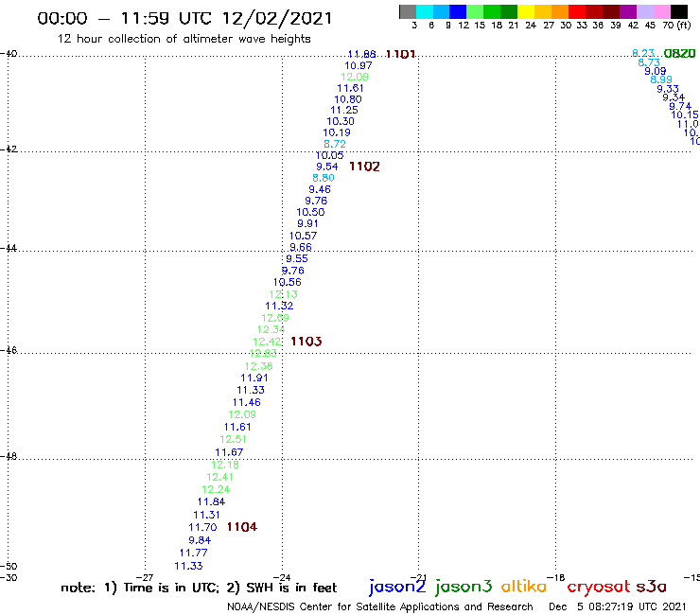Select light blue value 8.72
The height and width of the screenshot is (615, 700).
coord(334,144)
